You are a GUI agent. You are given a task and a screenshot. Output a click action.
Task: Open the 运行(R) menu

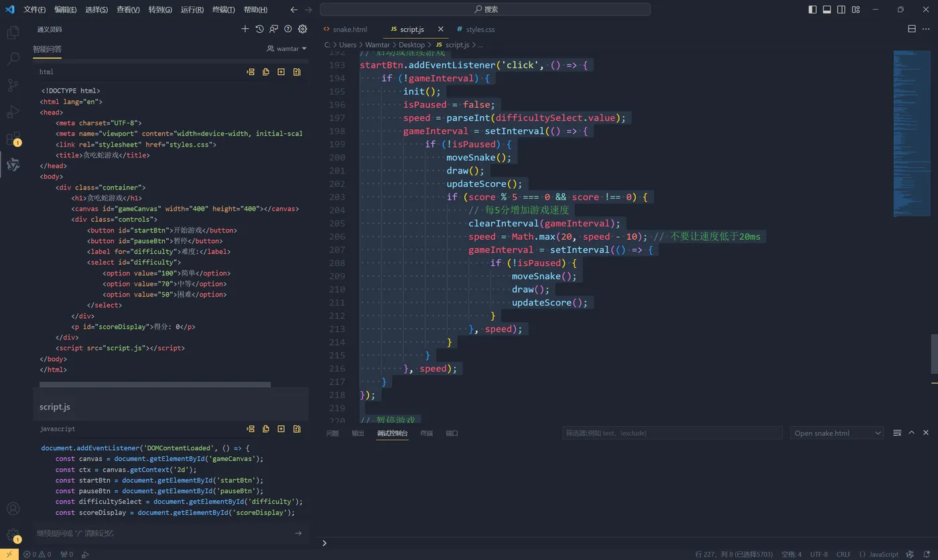pos(192,9)
